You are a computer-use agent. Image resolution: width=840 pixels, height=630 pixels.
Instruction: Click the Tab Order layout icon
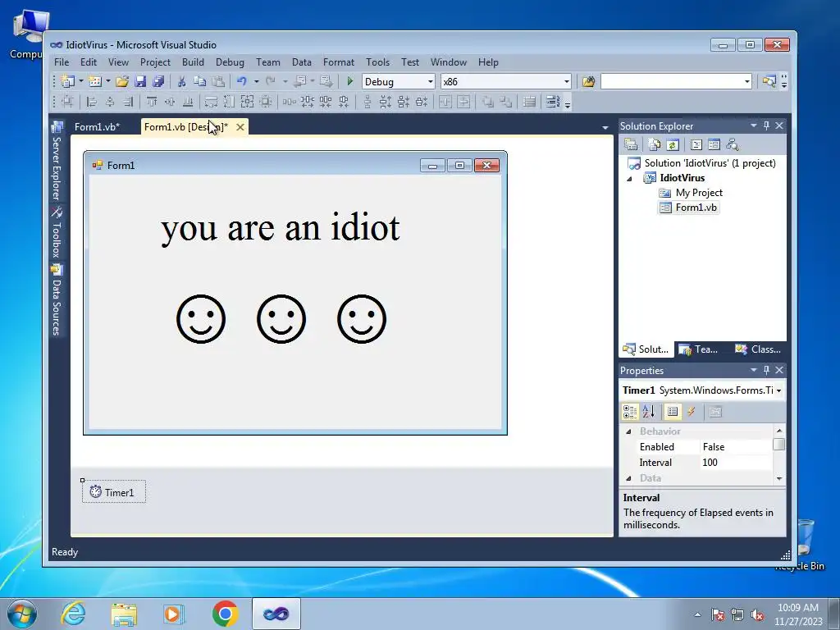(x=552, y=101)
